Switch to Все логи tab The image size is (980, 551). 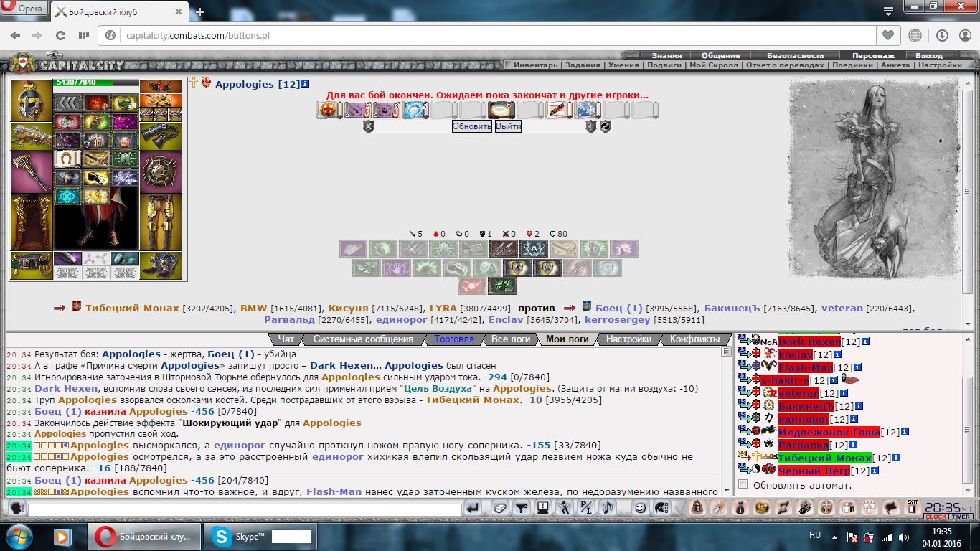pyautogui.click(x=510, y=339)
